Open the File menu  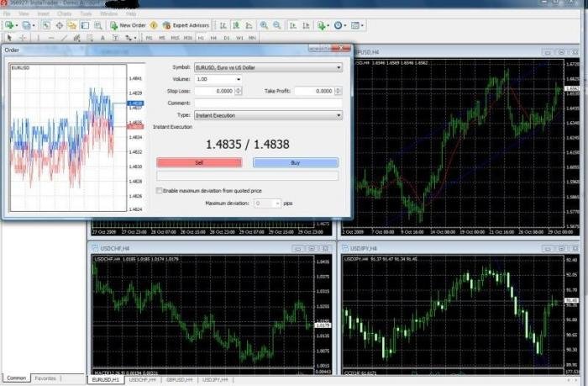click(x=7, y=14)
